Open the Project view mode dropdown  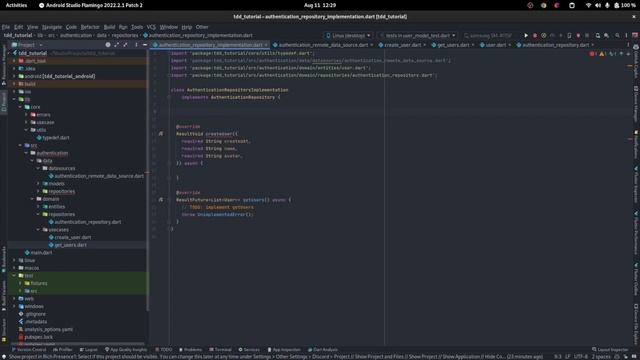[27, 44]
